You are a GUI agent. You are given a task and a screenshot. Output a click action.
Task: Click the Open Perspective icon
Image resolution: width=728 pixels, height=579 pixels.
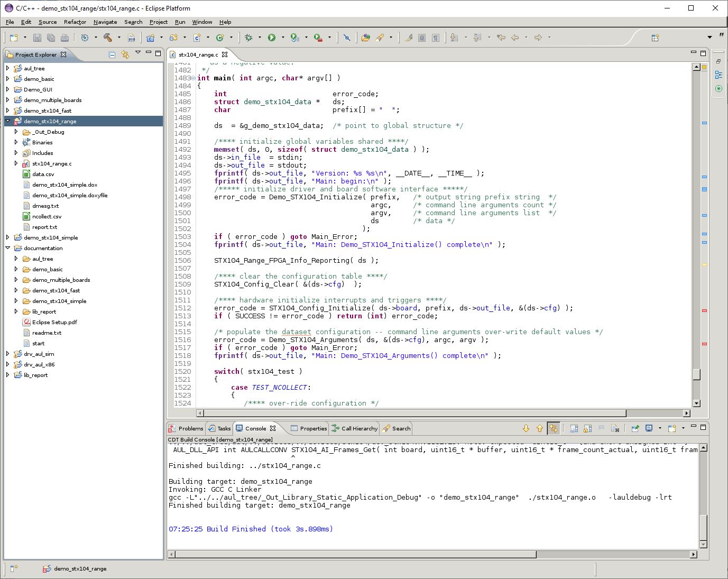(x=655, y=38)
